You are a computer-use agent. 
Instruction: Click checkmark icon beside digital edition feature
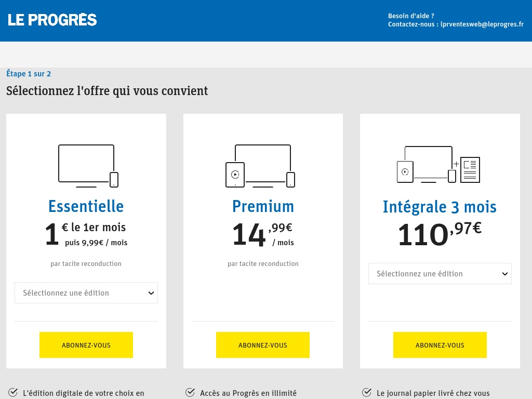13,392
